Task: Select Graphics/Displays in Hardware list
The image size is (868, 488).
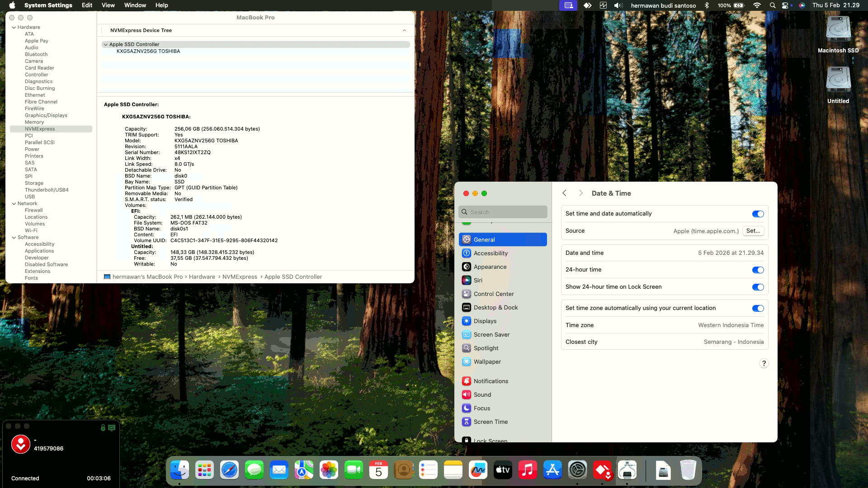Action: click(46, 116)
